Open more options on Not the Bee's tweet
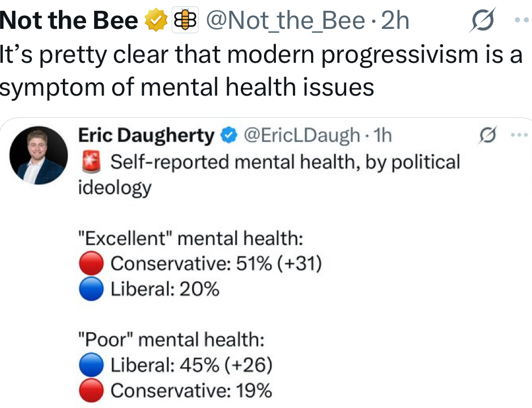The height and width of the screenshot is (408, 532). pos(521,20)
